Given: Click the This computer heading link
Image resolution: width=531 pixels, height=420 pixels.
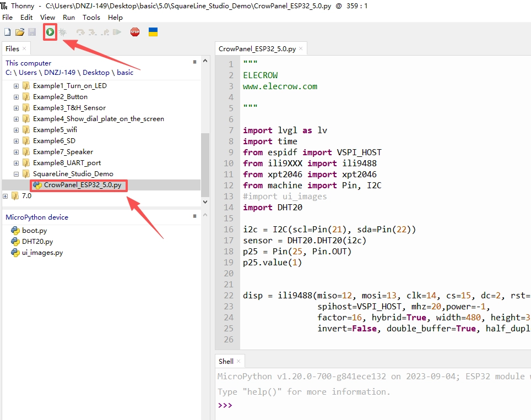Looking at the screenshot, I should tap(29, 63).
